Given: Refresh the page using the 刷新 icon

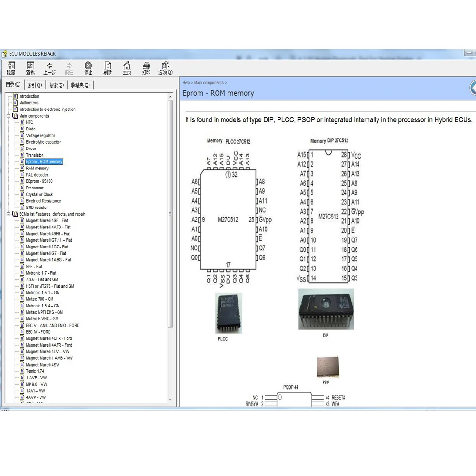Looking at the screenshot, I should click(108, 68).
